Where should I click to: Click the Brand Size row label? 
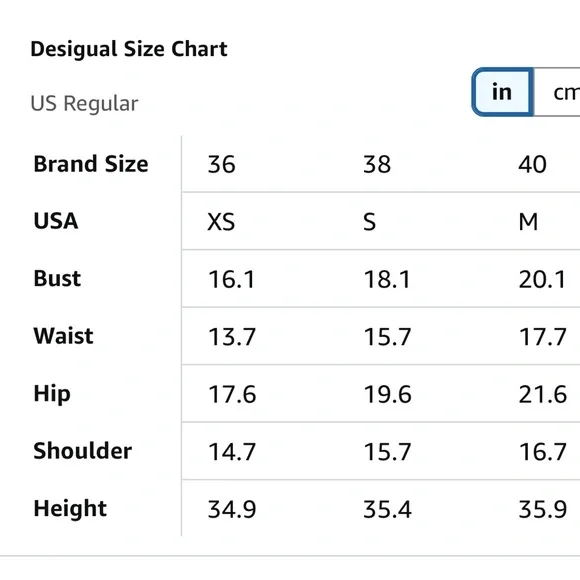point(91,164)
